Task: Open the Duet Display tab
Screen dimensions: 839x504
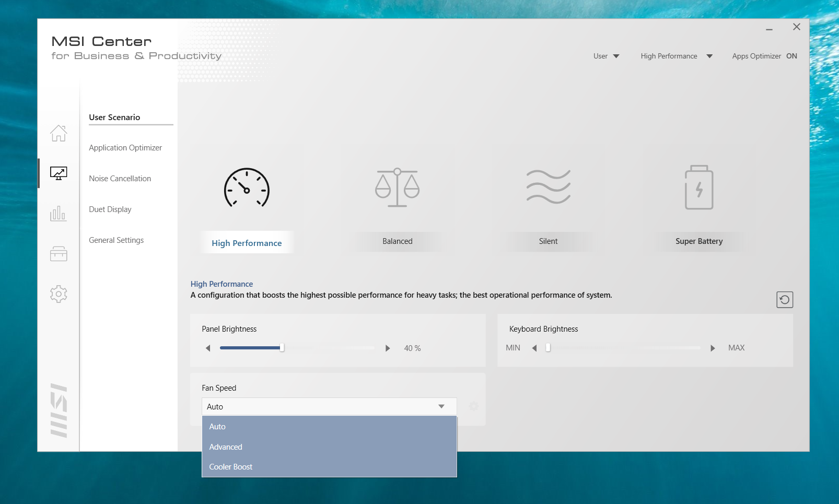Action: click(x=110, y=209)
